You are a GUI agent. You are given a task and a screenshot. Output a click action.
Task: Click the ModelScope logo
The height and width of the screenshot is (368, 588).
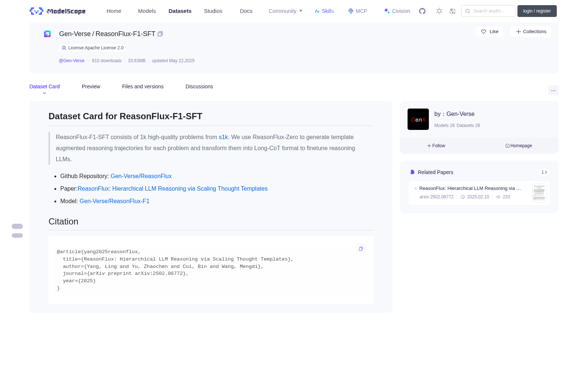click(58, 11)
